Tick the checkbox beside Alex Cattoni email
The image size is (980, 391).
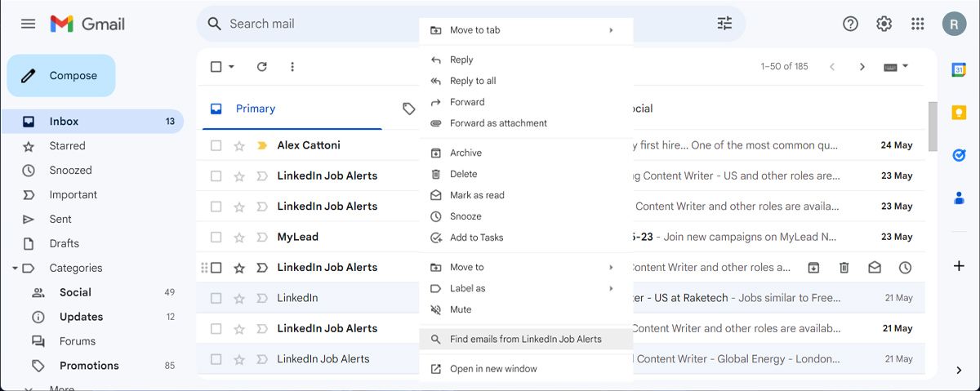pos(216,145)
